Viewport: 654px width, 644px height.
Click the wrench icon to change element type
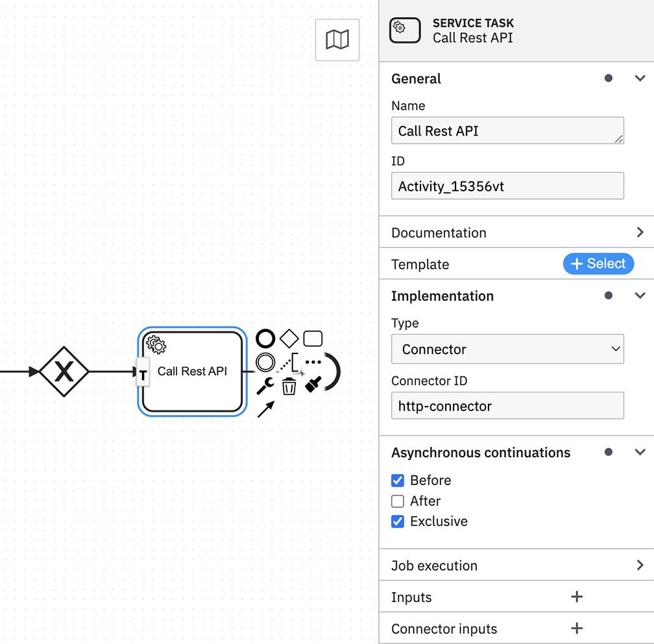point(265,387)
